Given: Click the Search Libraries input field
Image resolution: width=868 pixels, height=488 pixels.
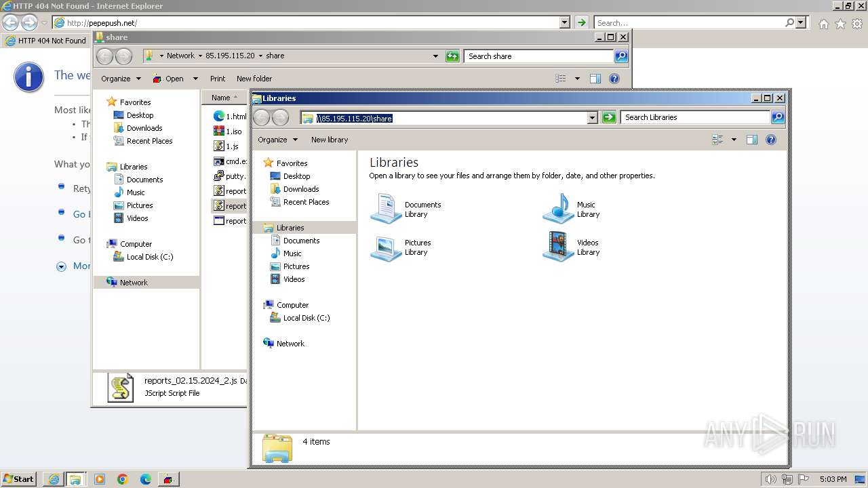Looking at the screenshot, I should pyautogui.click(x=696, y=117).
